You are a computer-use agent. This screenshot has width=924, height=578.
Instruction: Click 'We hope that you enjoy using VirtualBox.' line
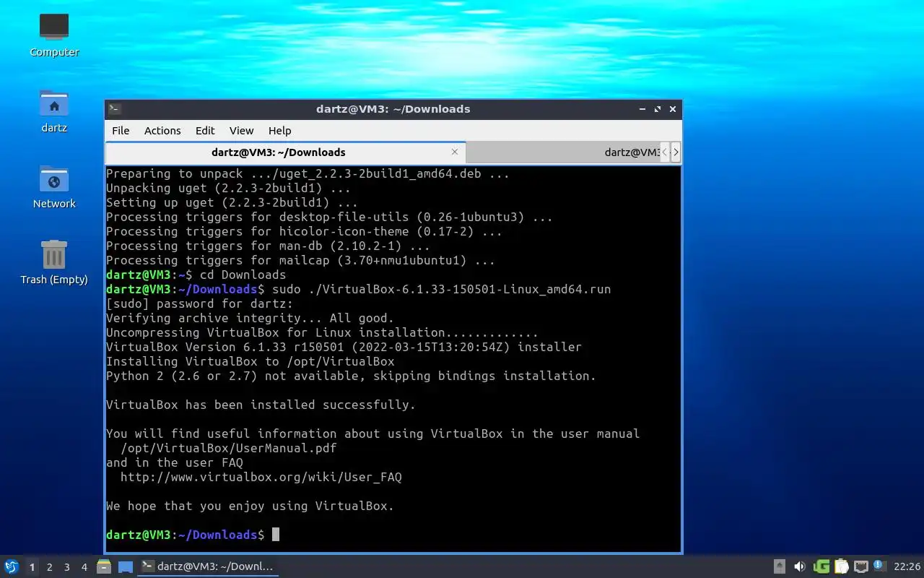click(x=250, y=506)
